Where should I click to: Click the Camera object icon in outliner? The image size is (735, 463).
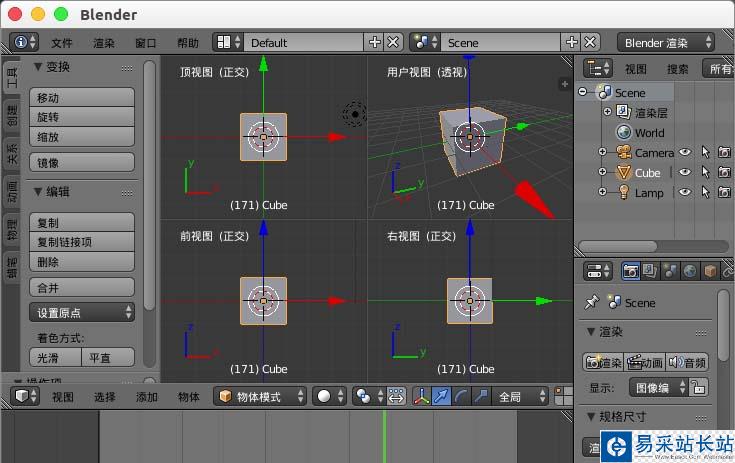(x=623, y=152)
